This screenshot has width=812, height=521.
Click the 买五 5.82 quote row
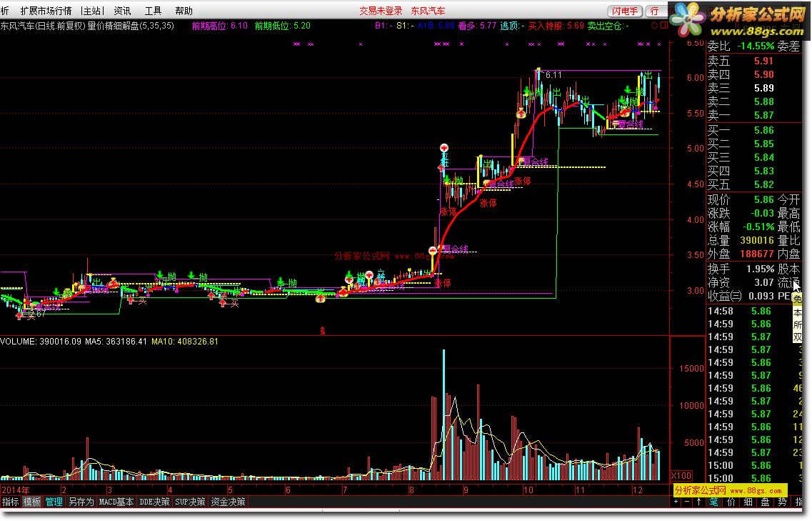coord(753,184)
